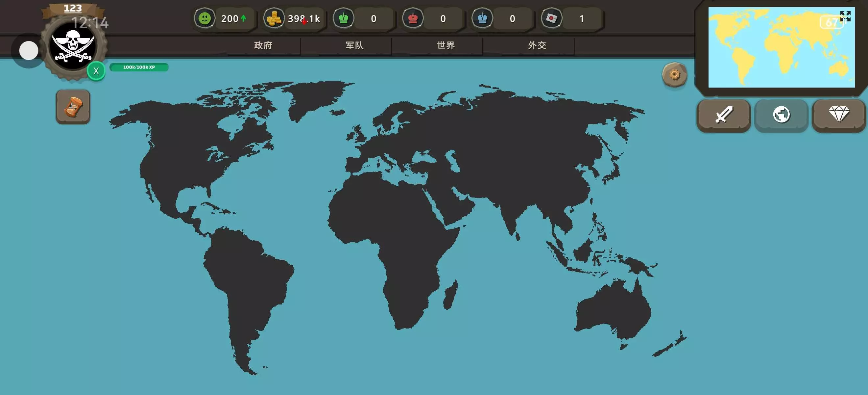The width and height of the screenshot is (868, 395).
Task: Open the diamond shop button
Action: point(839,115)
